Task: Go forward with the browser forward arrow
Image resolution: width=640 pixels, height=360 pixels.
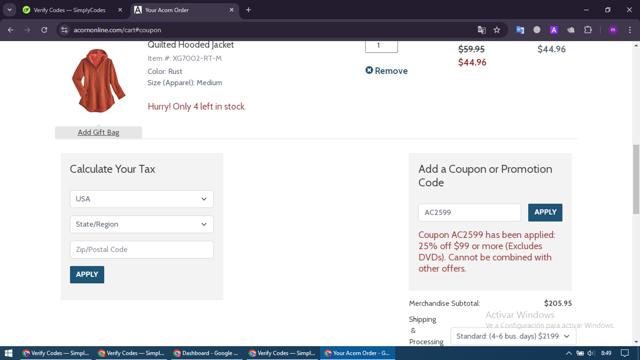Action: pos(27,30)
